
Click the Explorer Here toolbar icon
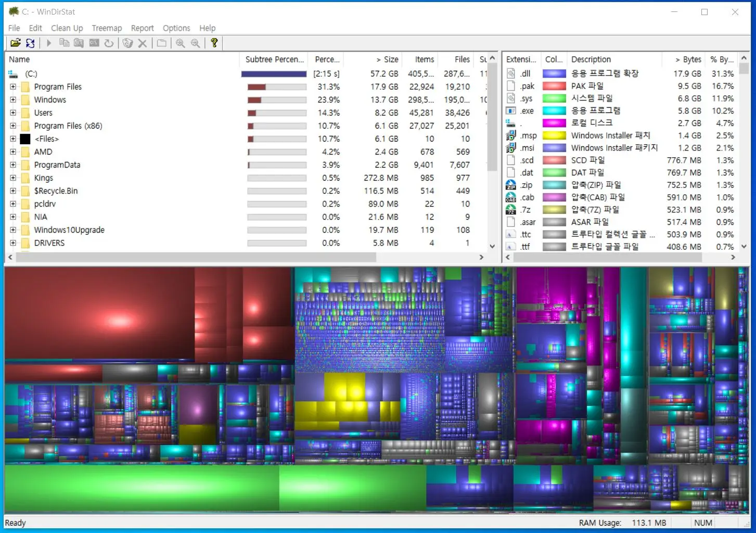79,43
